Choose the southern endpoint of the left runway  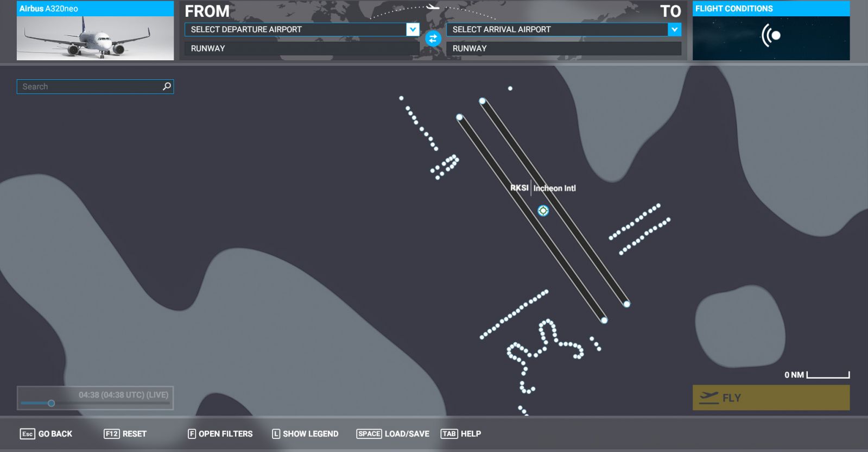pyautogui.click(x=604, y=320)
